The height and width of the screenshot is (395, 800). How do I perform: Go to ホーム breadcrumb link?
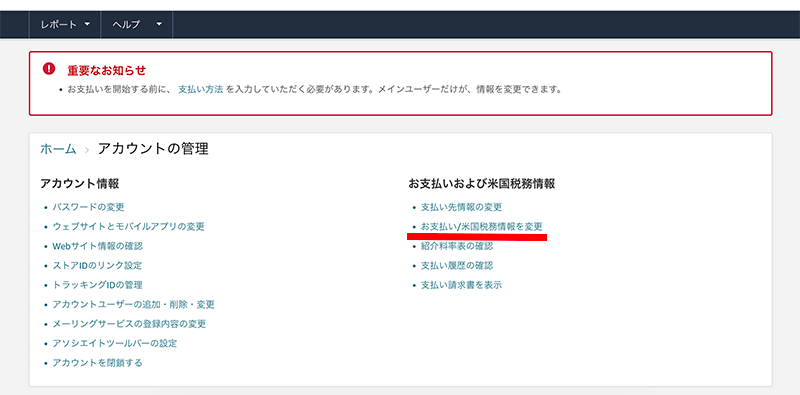click(x=58, y=149)
